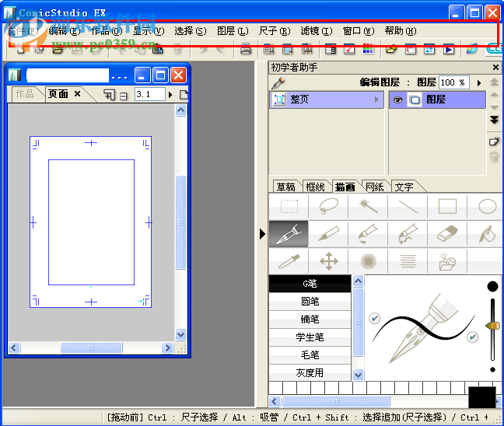The height and width of the screenshot is (426, 504).
Task: Choose 灰度用 from the pen list
Action: pos(310,372)
